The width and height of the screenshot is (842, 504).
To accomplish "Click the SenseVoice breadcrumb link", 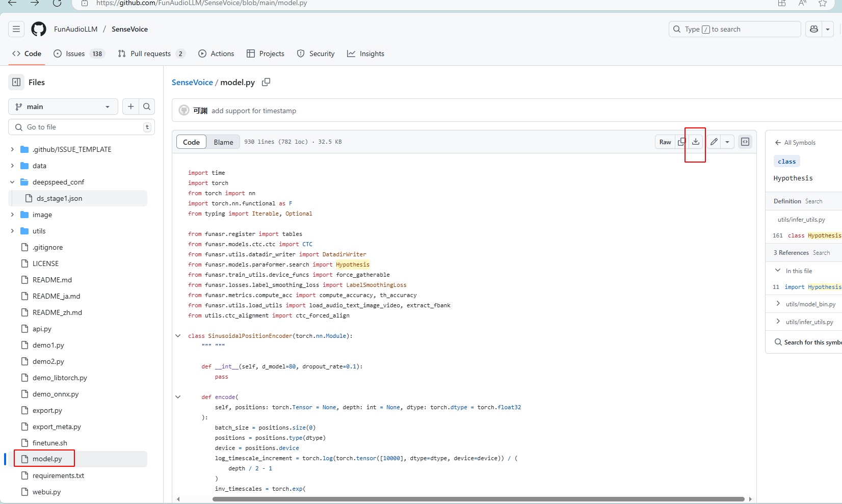I will pos(192,82).
